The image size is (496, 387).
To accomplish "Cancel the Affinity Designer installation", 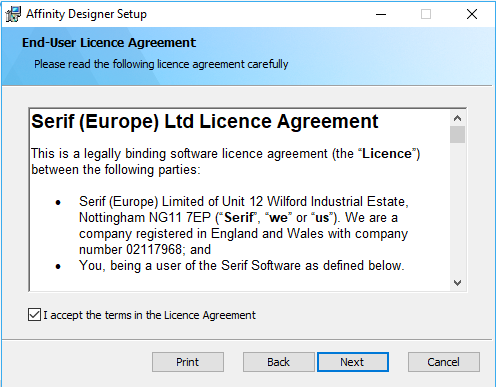I will coord(444,362).
